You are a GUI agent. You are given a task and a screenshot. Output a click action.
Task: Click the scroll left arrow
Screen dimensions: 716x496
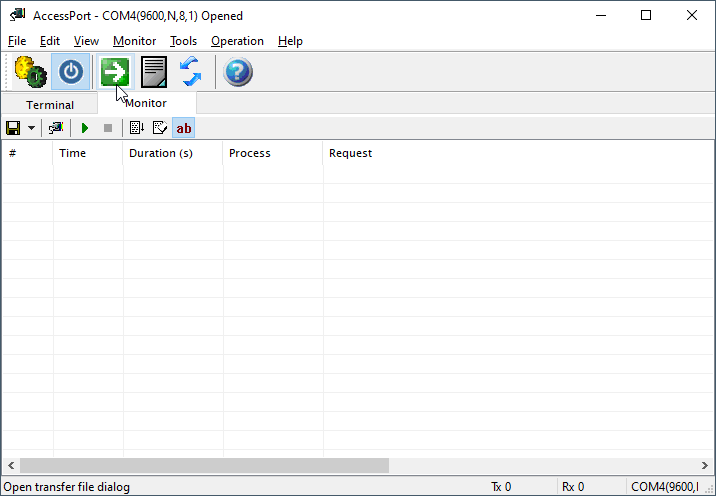[x=11, y=465]
